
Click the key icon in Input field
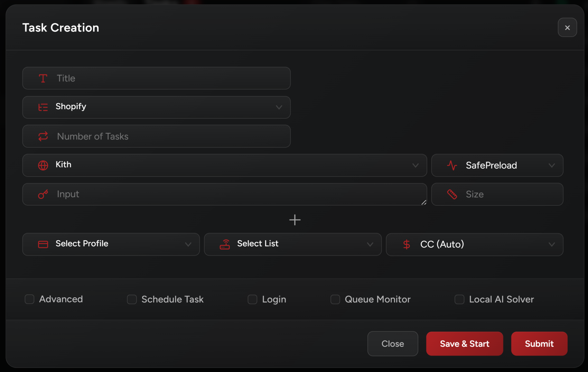tap(43, 195)
